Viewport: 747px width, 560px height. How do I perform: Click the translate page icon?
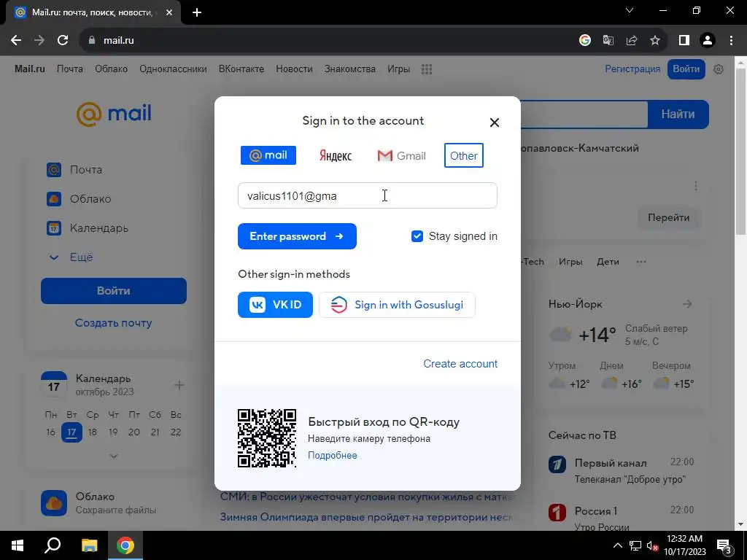tap(608, 41)
